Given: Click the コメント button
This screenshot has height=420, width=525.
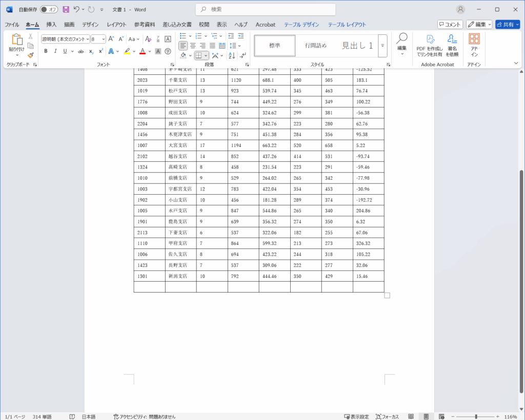Looking at the screenshot, I should point(450,25).
